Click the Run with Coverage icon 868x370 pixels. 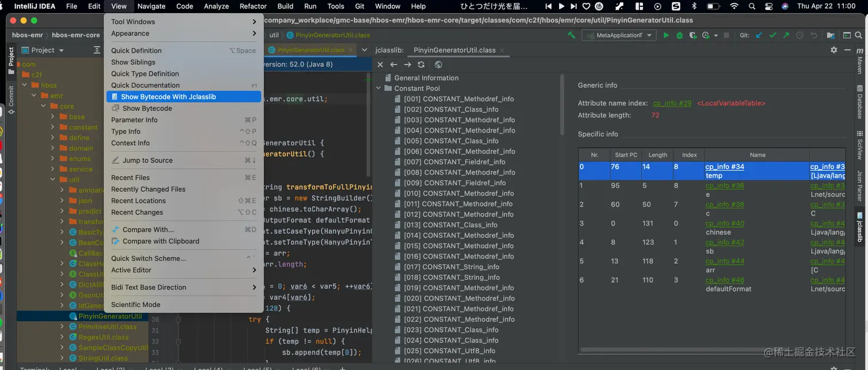[x=693, y=35]
